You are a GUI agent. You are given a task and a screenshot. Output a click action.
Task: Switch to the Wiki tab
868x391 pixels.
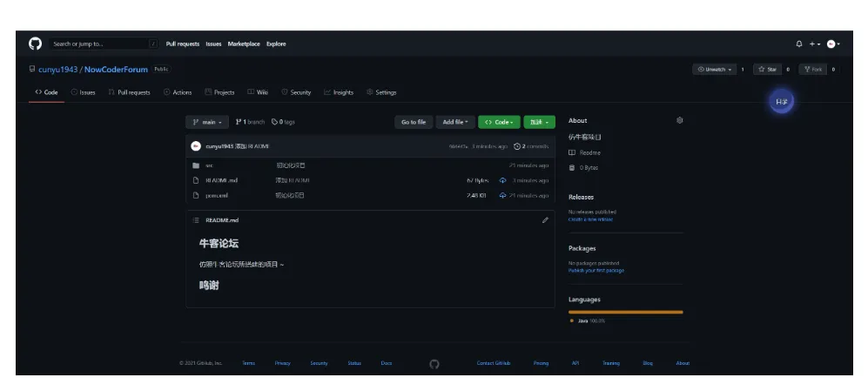[258, 92]
